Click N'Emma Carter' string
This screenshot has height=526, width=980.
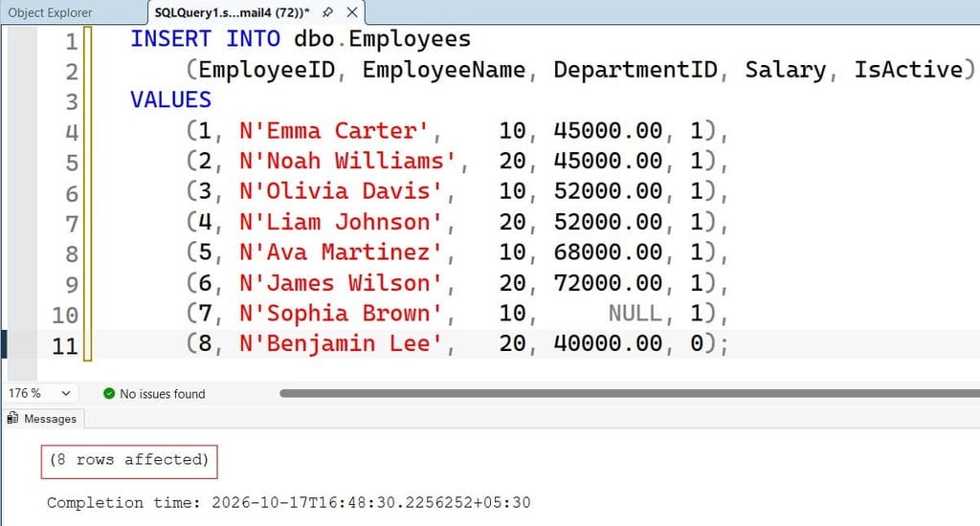(x=334, y=131)
